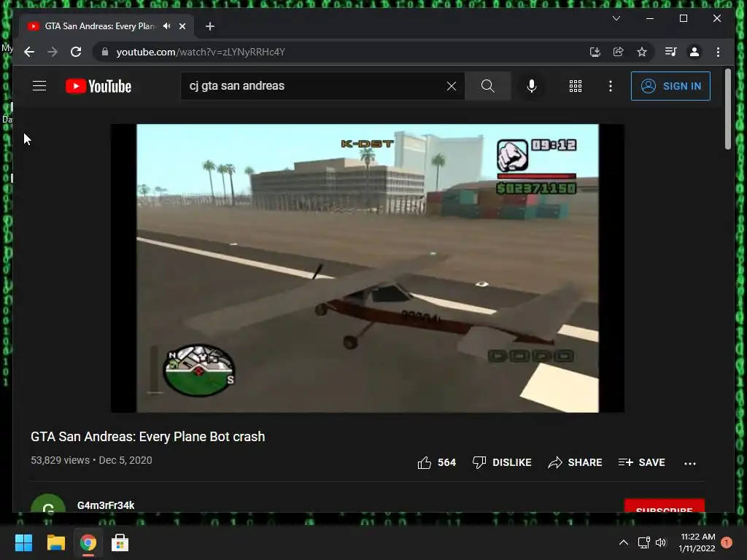Screen dimensions: 747x560
Task: Open the YouTube hamburger guide menu
Action: [x=39, y=86]
